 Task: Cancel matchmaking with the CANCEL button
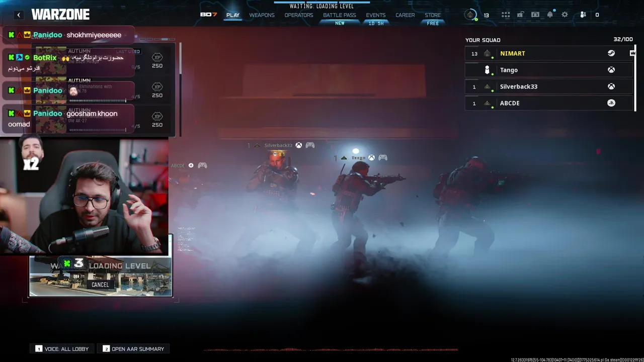click(100, 285)
